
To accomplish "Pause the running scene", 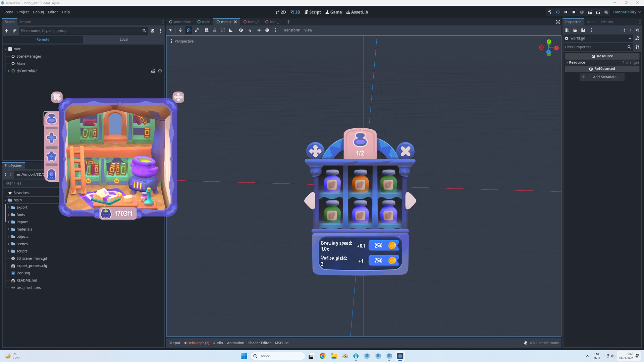I will coord(566,12).
